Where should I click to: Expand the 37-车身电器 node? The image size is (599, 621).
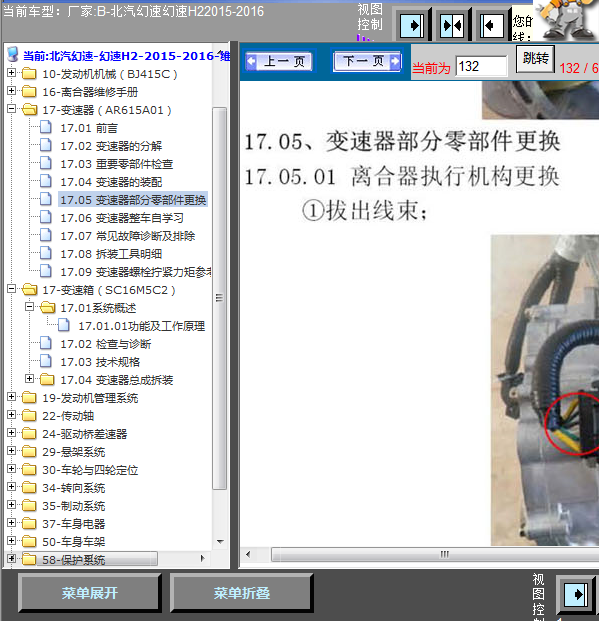point(11,523)
